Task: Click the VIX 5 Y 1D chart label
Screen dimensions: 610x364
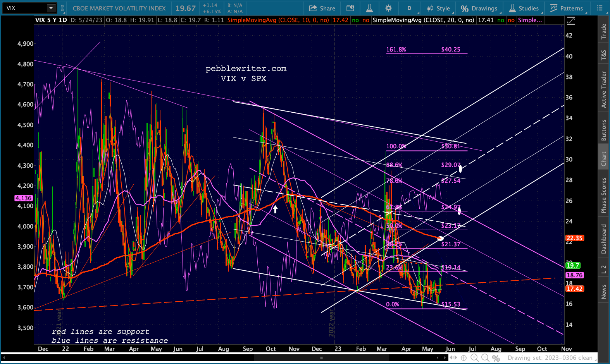Action: tap(51, 20)
